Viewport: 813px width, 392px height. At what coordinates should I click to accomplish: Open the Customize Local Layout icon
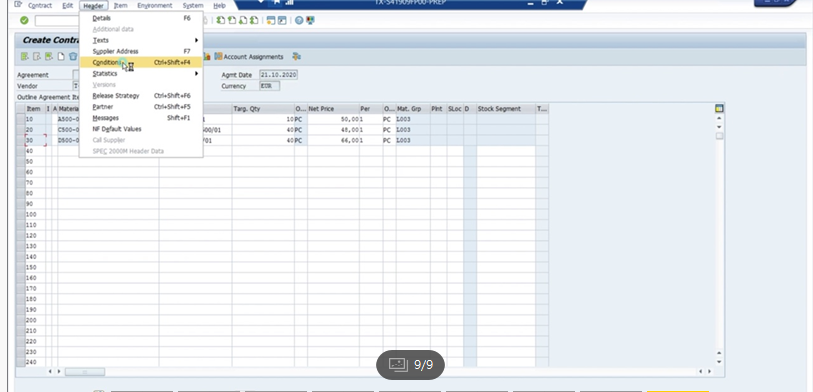click(x=310, y=21)
